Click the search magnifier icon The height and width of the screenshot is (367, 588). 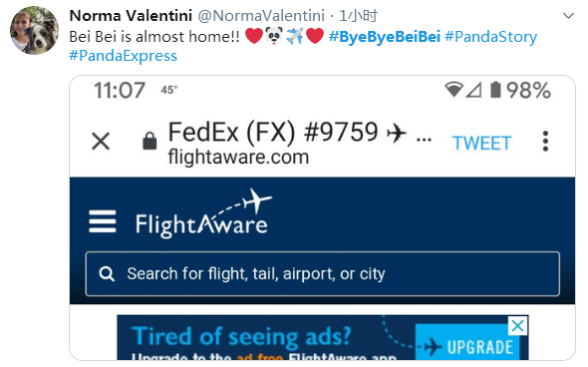coord(107,274)
